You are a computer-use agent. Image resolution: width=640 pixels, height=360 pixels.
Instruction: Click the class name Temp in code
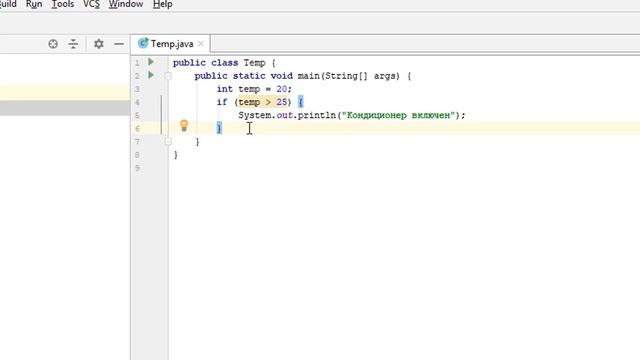tap(255, 63)
